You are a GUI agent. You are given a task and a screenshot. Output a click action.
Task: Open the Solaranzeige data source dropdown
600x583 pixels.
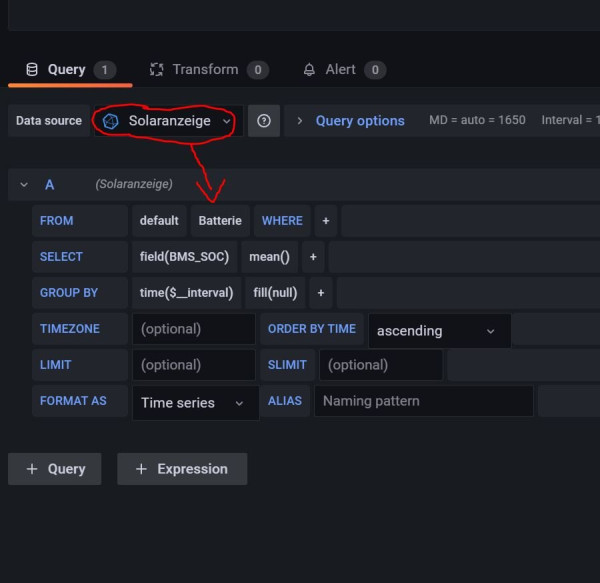(x=168, y=121)
